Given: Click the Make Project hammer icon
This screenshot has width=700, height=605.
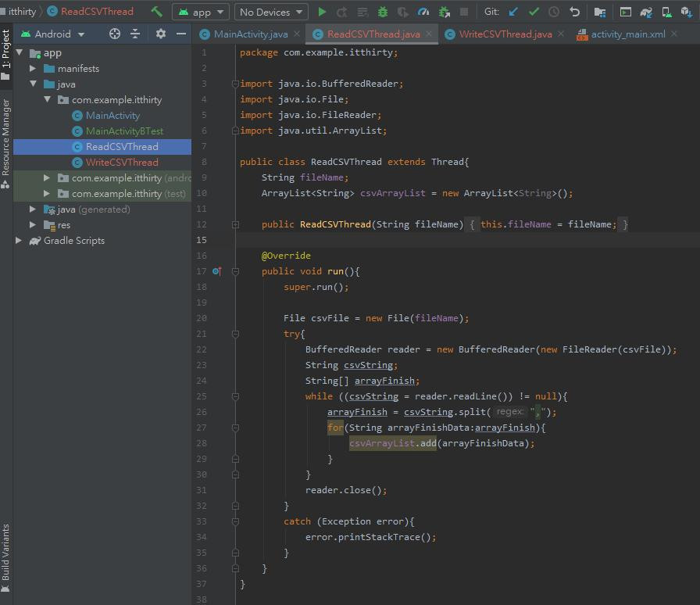Looking at the screenshot, I should click(157, 12).
